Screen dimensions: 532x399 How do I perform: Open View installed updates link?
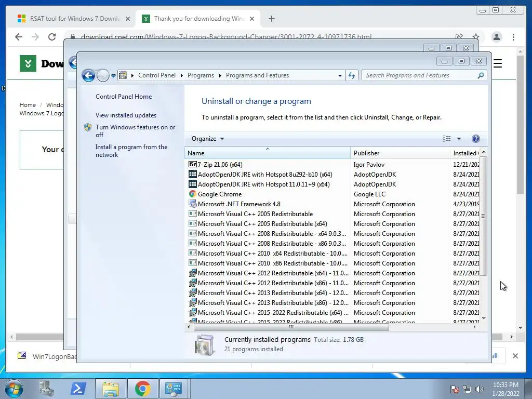pos(126,115)
